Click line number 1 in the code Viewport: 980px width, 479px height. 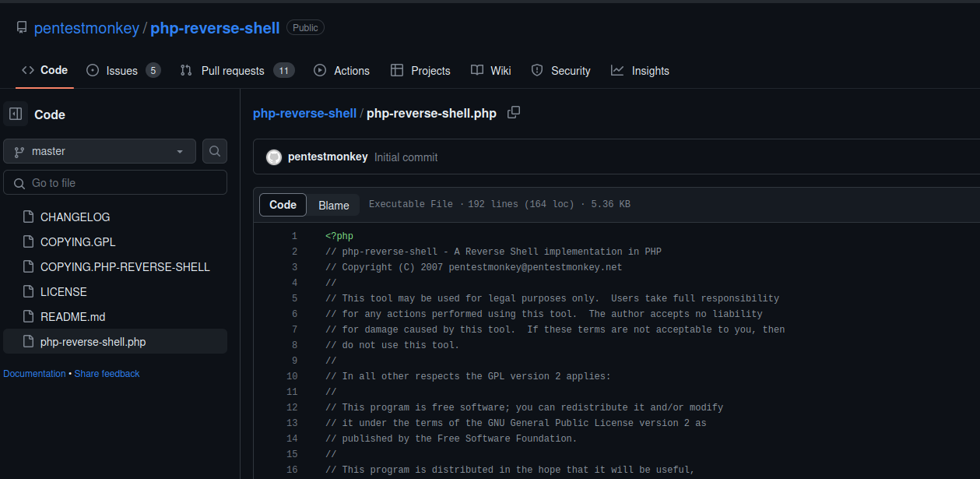click(x=294, y=236)
